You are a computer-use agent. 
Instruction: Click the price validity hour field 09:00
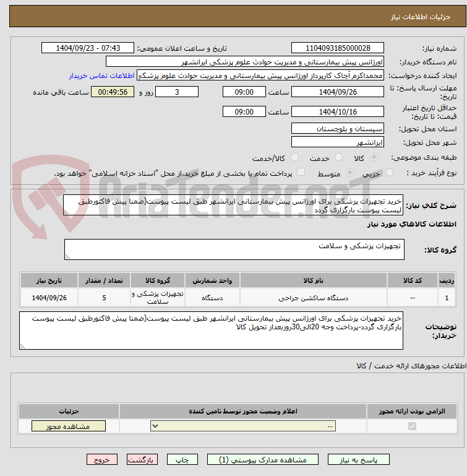[244, 111]
